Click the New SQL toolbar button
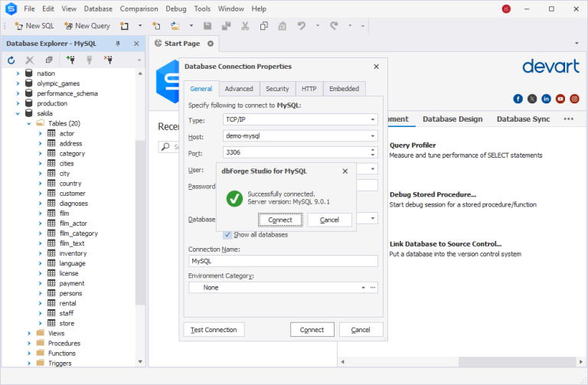The image size is (588, 385). (34, 25)
